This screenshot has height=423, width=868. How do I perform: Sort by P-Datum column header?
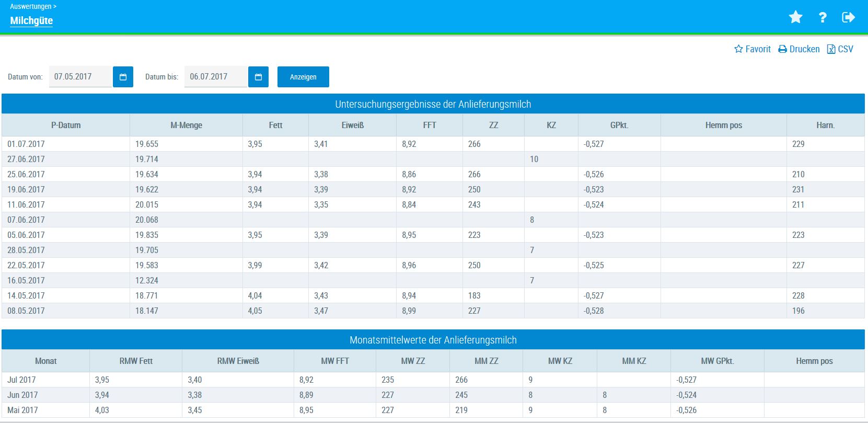66,125
